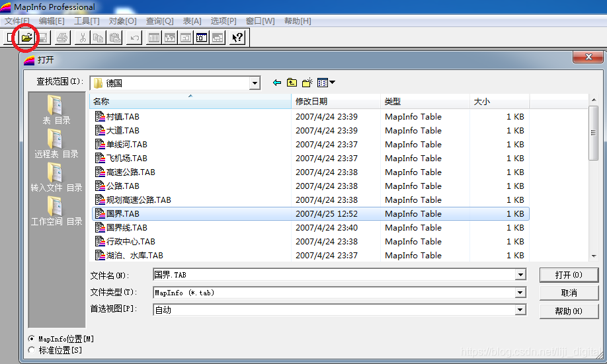Click the Paste clipboard toolbar icon

pos(114,38)
